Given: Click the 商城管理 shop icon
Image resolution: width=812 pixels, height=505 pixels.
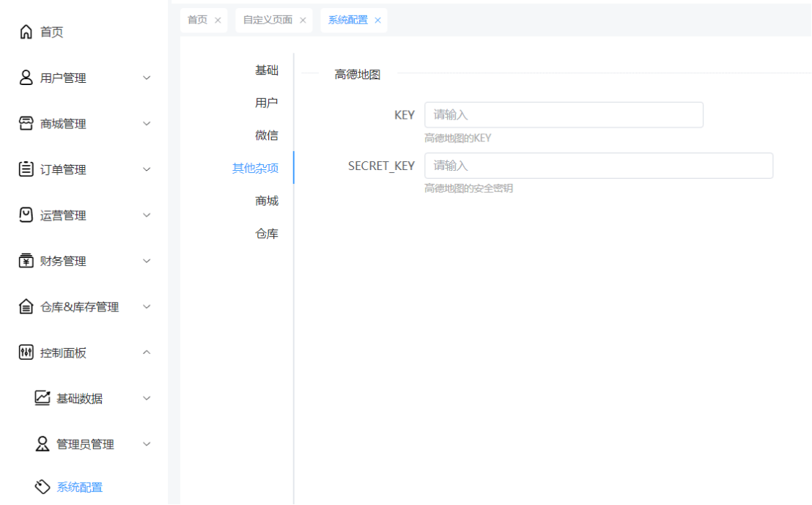Looking at the screenshot, I should (26, 123).
